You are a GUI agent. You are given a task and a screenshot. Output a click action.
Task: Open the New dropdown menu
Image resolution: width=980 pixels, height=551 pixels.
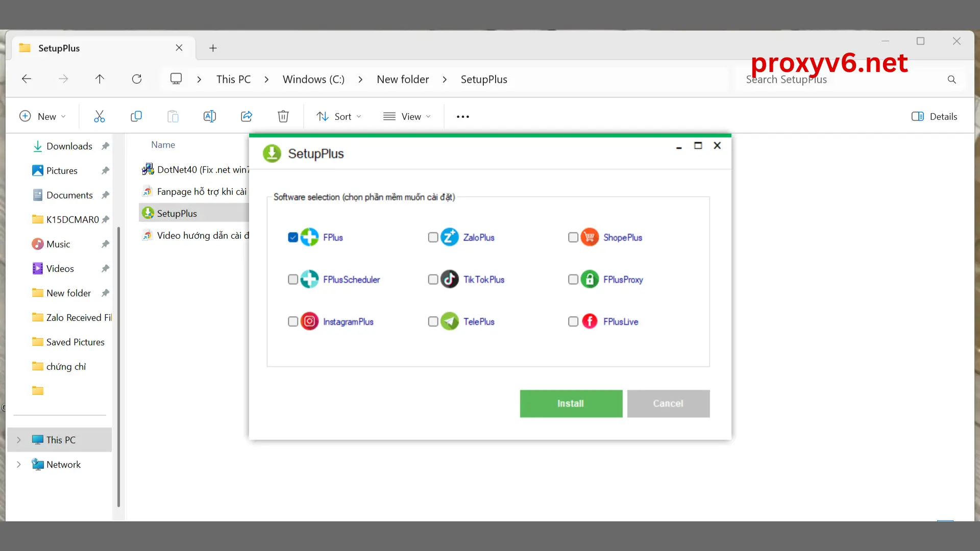click(x=43, y=116)
